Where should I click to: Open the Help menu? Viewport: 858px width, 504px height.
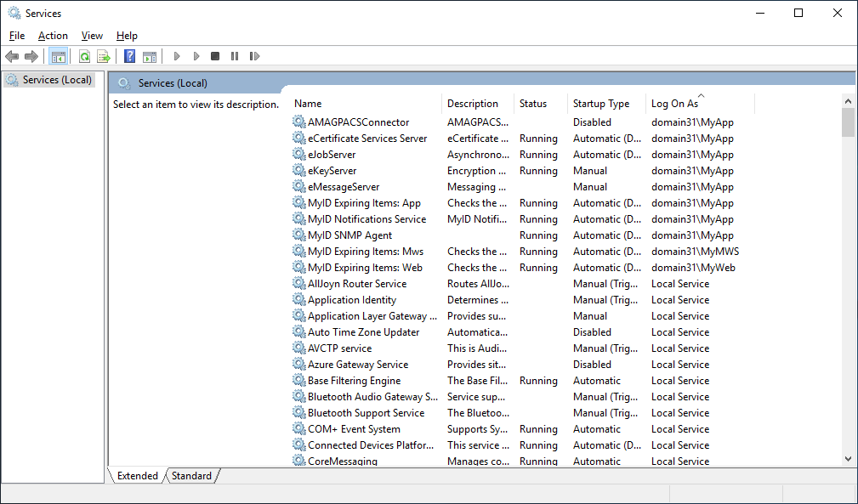coord(127,36)
